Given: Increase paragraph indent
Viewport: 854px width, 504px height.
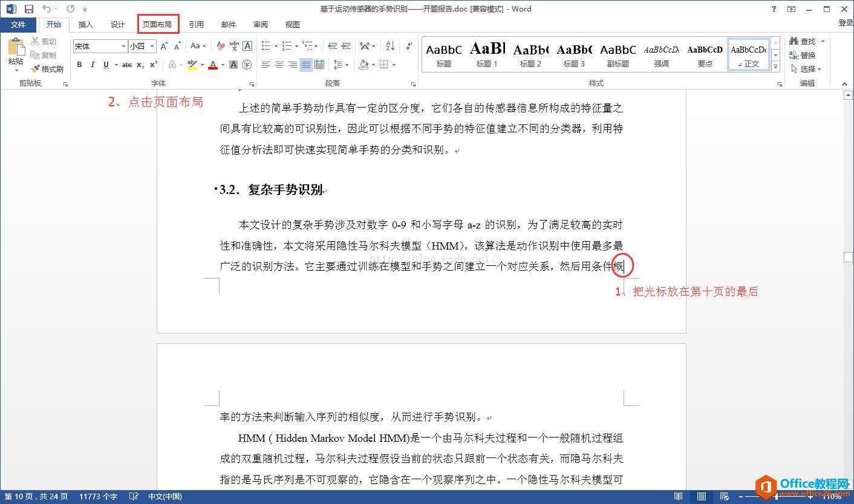Looking at the screenshot, I should 346,46.
